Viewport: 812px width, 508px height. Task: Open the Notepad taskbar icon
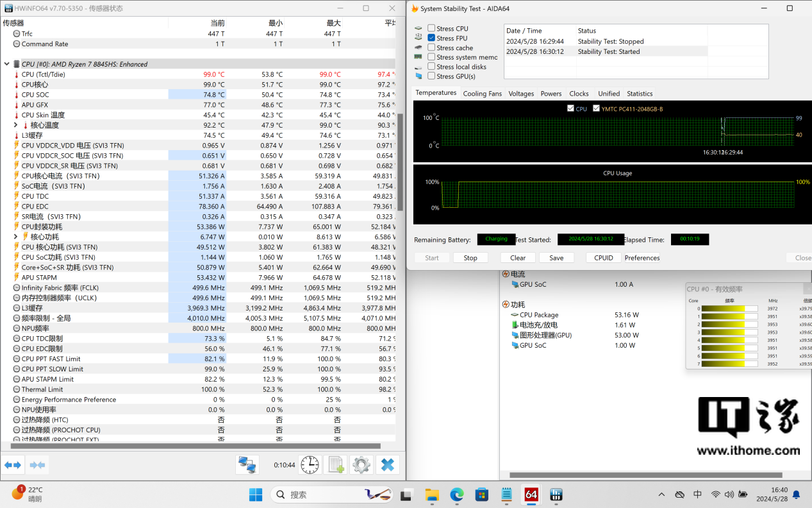click(x=506, y=495)
